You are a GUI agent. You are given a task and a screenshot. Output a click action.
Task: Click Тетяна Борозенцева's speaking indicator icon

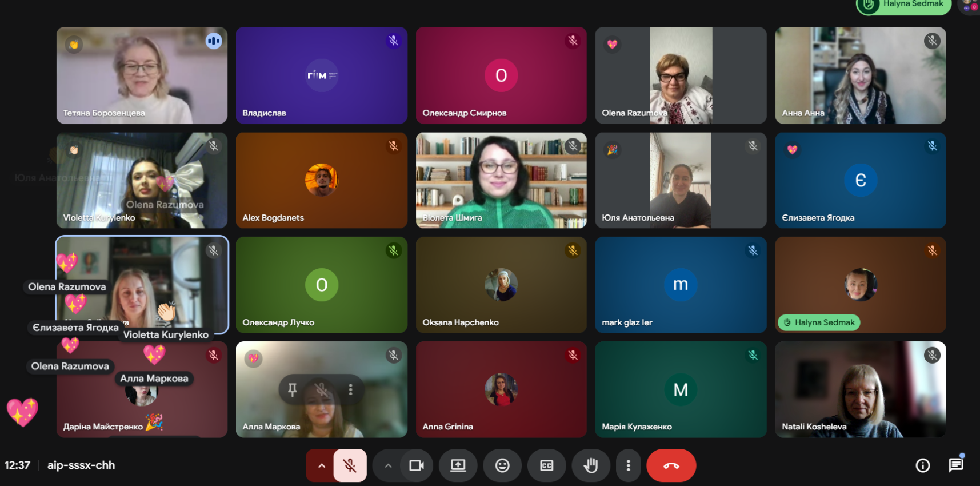pos(214,41)
